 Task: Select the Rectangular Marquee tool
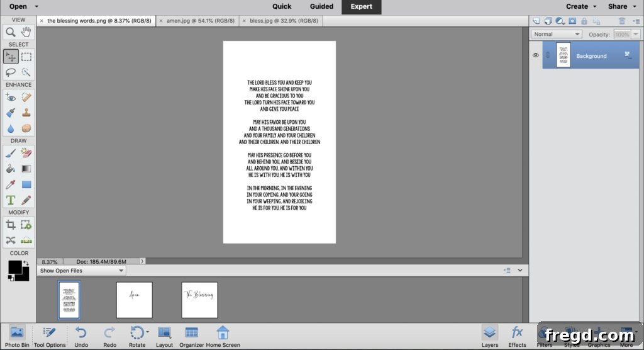tap(26, 57)
